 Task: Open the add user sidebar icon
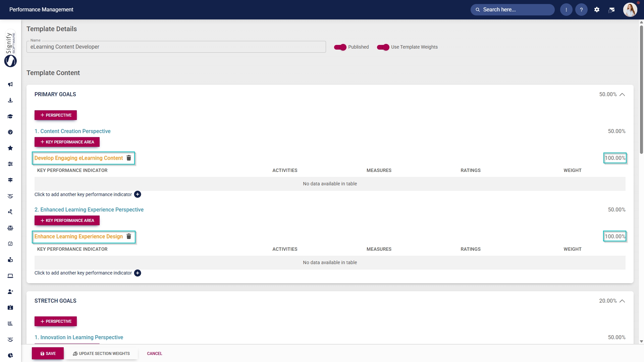pyautogui.click(x=10, y=292)
